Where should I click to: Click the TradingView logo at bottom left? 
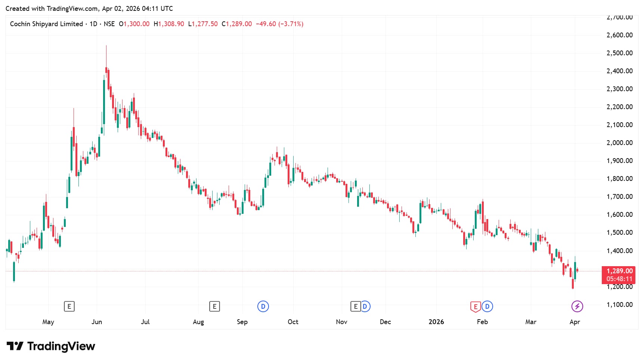[x=51, y=346]
